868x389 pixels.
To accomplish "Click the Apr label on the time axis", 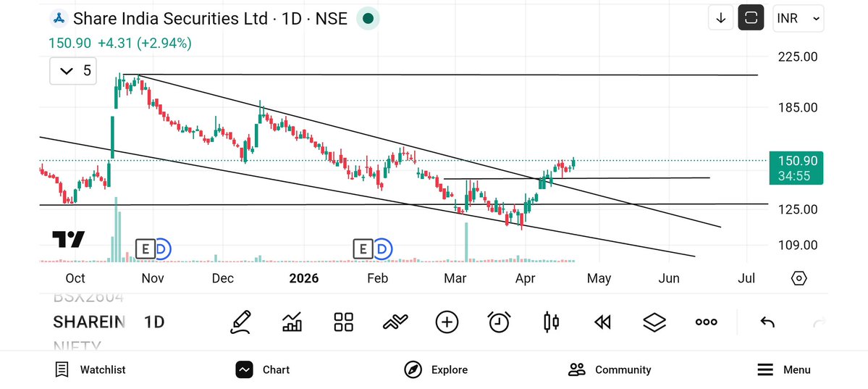I will coord(525,278).
